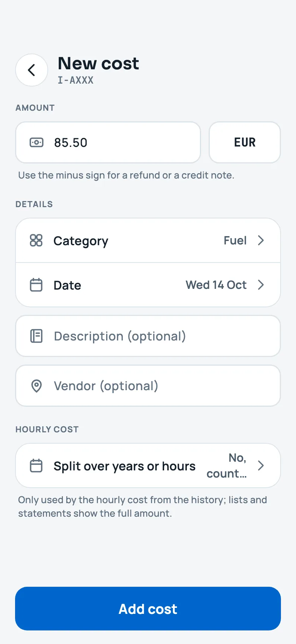Click the four-squares Category icon

point(36,240)
